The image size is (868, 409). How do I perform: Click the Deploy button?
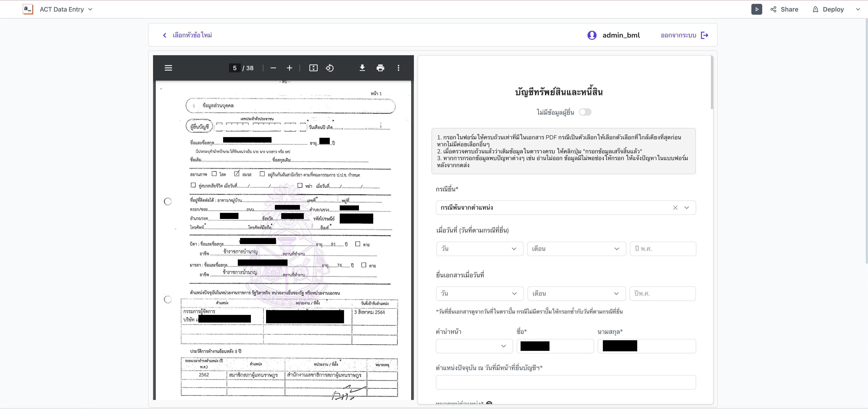coord(828,9)
